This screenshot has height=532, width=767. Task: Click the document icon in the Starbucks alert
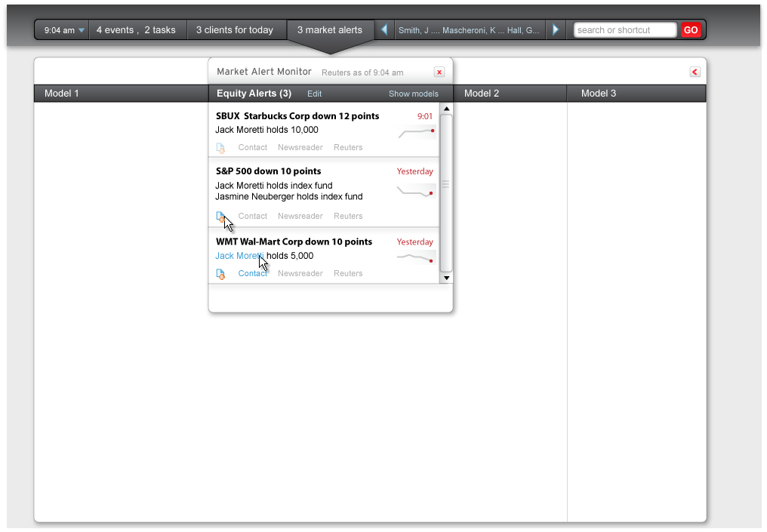[220, 148]
